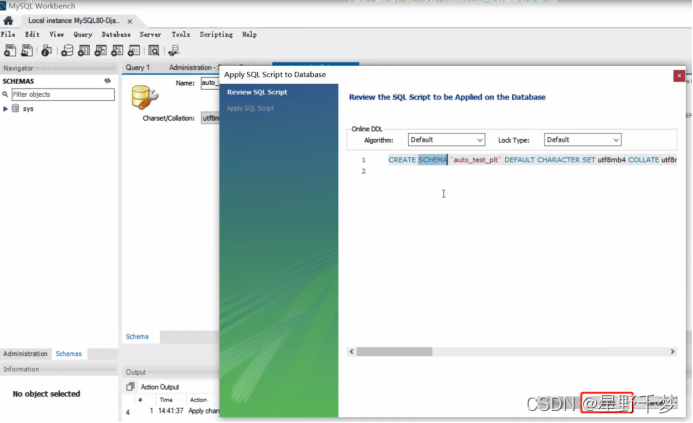Open the Help menu

249,34
